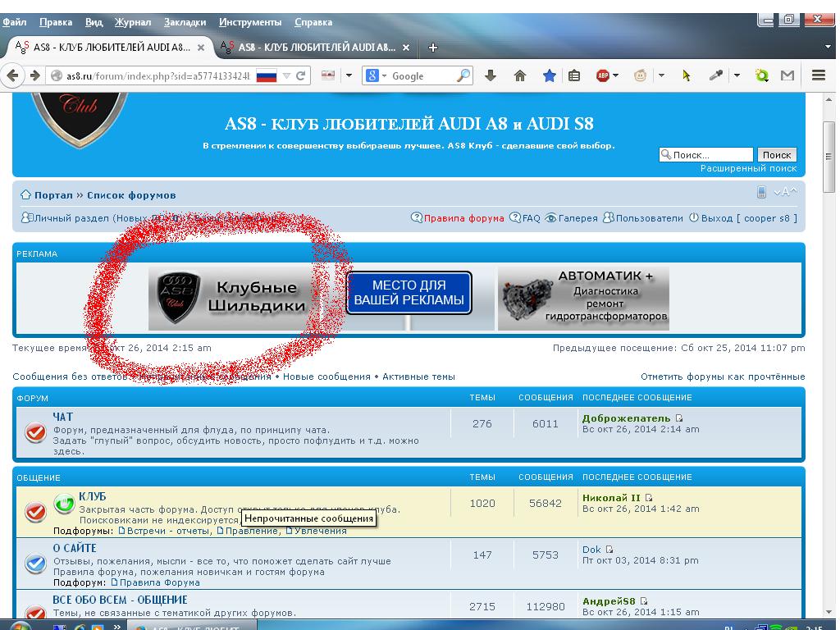Open the new tab plus button
Image resolution: width=840 pixels, height=630 pixels.
point(433,47)
